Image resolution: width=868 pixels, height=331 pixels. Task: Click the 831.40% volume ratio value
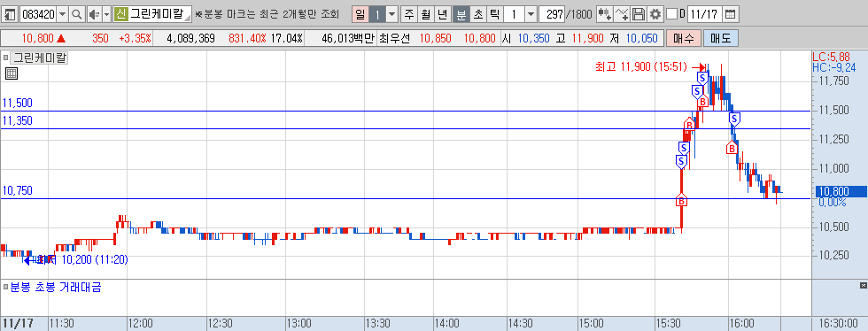247,39
